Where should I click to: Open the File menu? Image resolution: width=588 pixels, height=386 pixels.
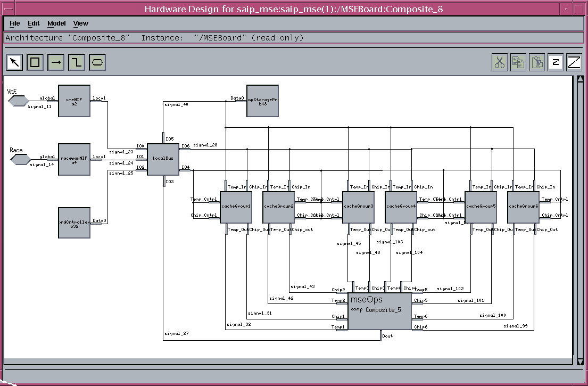pyautogui.click(x=14, y=23)
